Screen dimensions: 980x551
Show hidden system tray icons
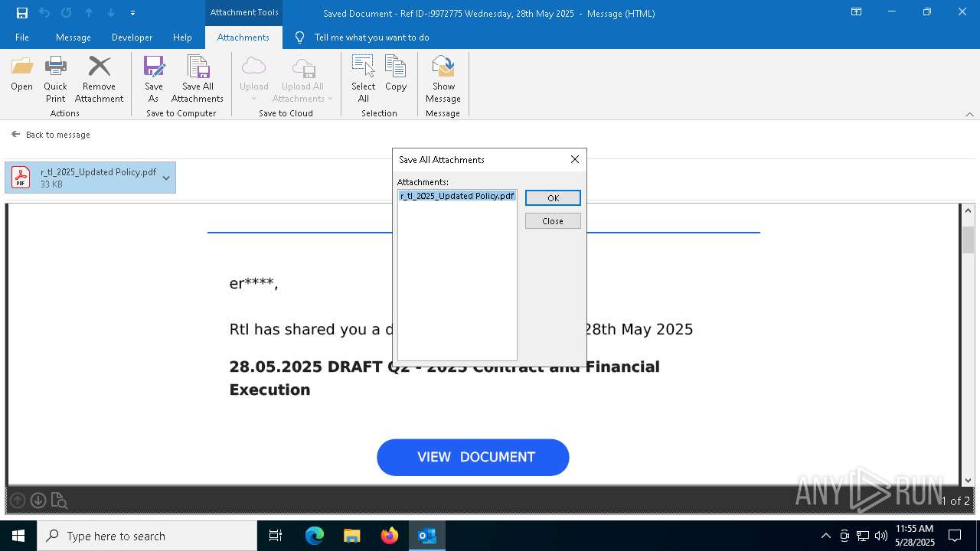click(825, 536)
